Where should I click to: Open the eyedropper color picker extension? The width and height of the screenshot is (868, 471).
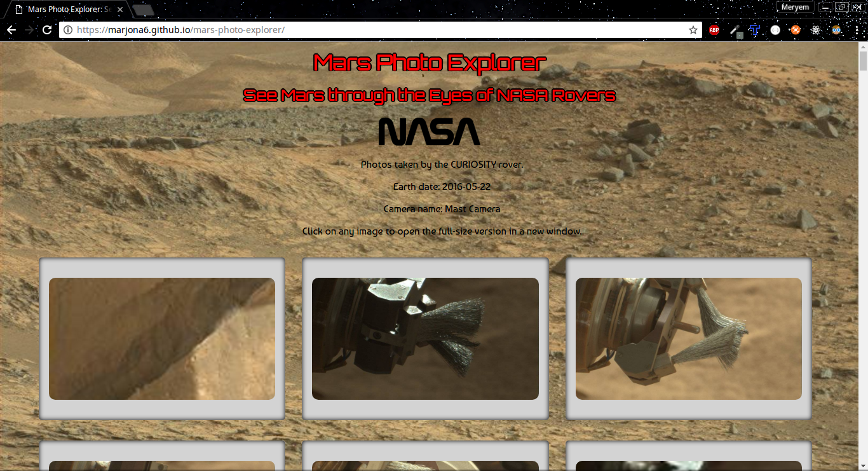click(735, 30)
